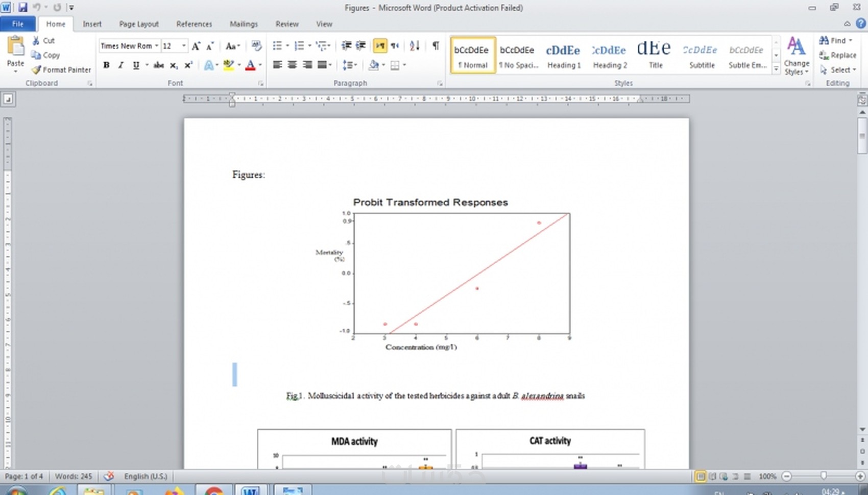The width and height of the screenshot is (868, 495).
Task: Select the Format Painter tool
Action: point(61,70)
